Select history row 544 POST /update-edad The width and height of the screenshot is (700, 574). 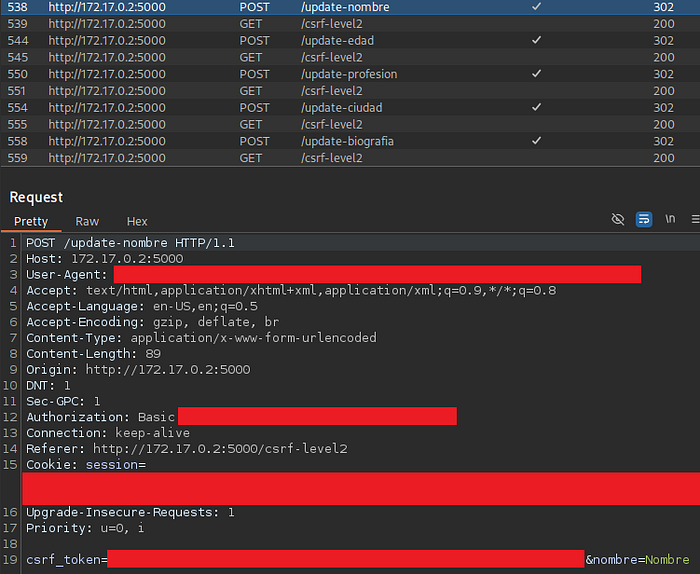point(350,41)
